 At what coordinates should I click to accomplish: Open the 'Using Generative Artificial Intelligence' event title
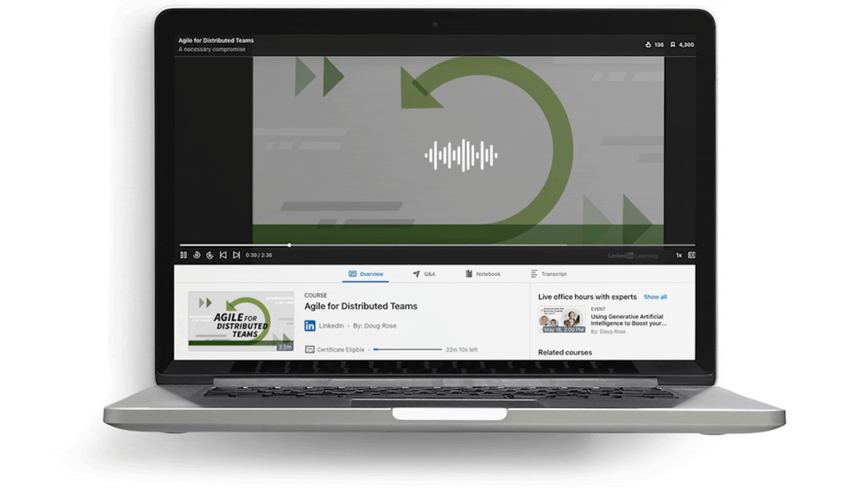pyautogui.click(x=628, y=320)
